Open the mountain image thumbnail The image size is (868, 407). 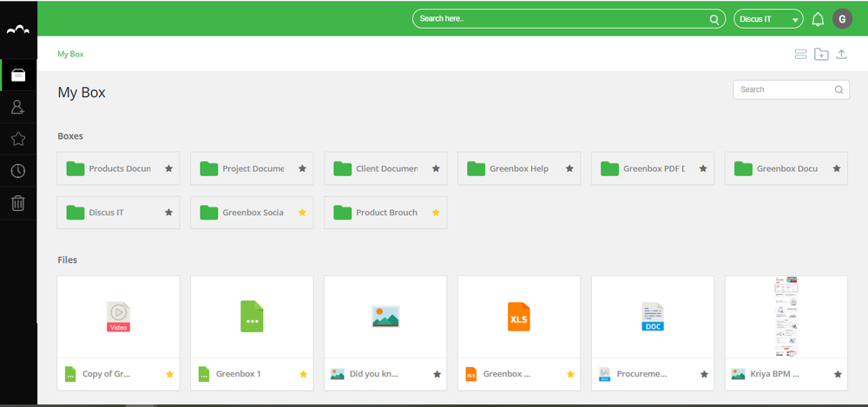[385, 317]
